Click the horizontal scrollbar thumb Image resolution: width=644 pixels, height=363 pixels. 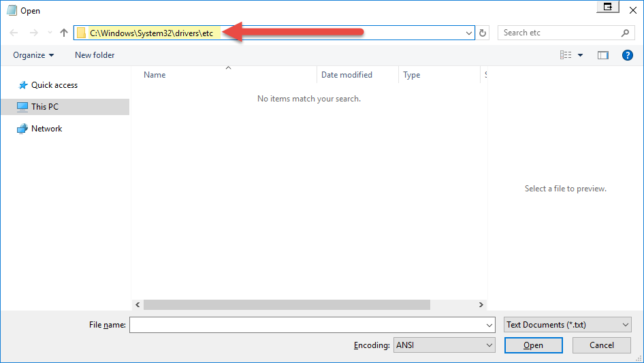tap(287, 304)
